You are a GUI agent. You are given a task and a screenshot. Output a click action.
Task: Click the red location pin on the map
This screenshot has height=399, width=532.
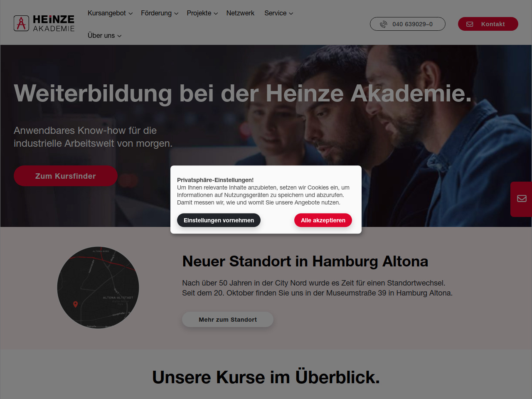[x=75, y=305]
